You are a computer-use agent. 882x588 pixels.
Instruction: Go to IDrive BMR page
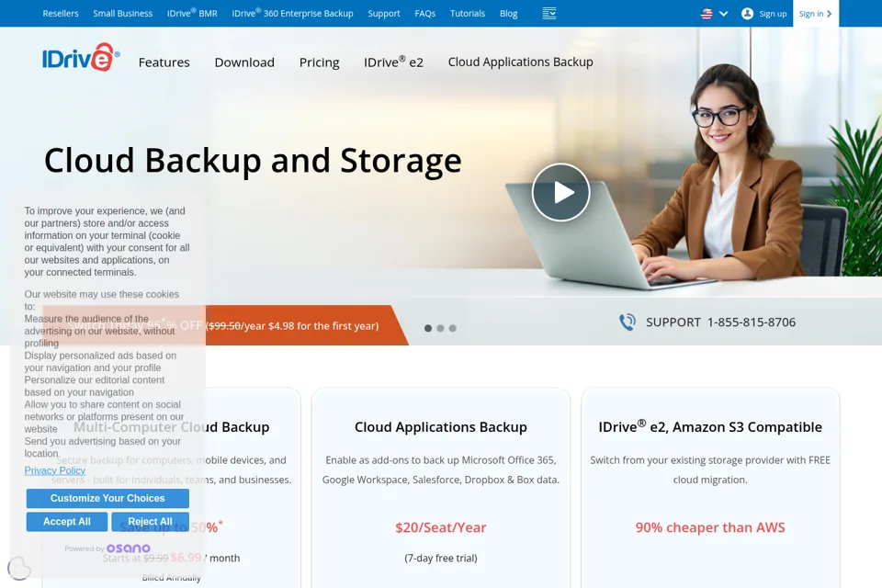[192, 13]
